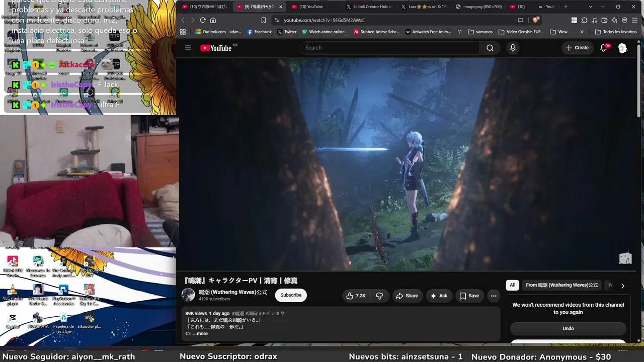
Task: Open the Facebook bookmark
Action: [259, 32]
